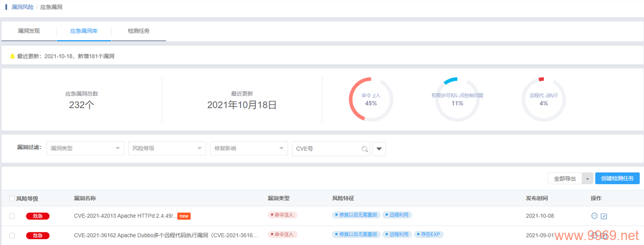Open the 风险等级 filter dropdown

tap(167, 148)
